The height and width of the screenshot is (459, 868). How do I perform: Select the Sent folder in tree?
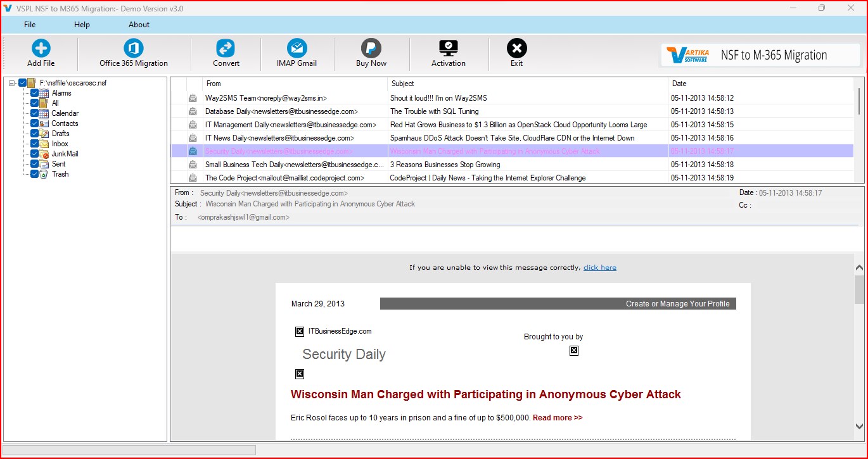[58, 164]
